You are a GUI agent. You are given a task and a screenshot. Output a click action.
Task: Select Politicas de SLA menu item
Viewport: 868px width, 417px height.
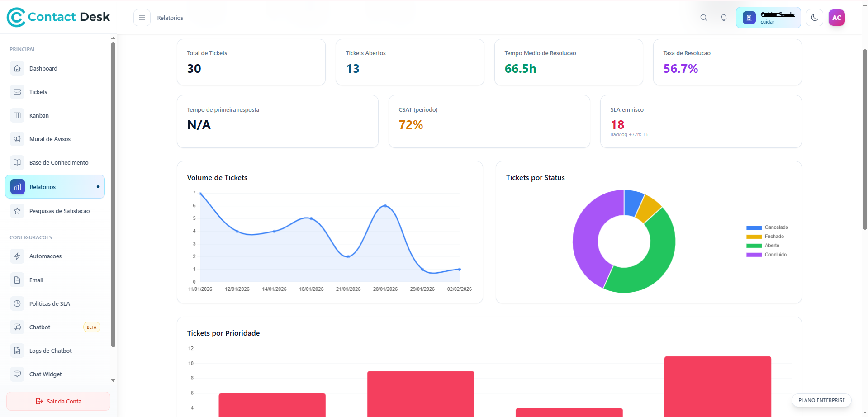pos(50,303)
